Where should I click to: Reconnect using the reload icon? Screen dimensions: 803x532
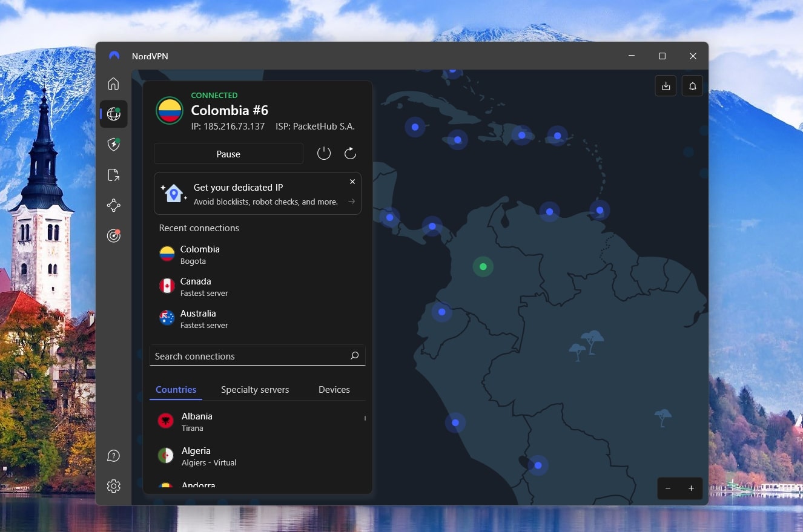tap(350, 153)
